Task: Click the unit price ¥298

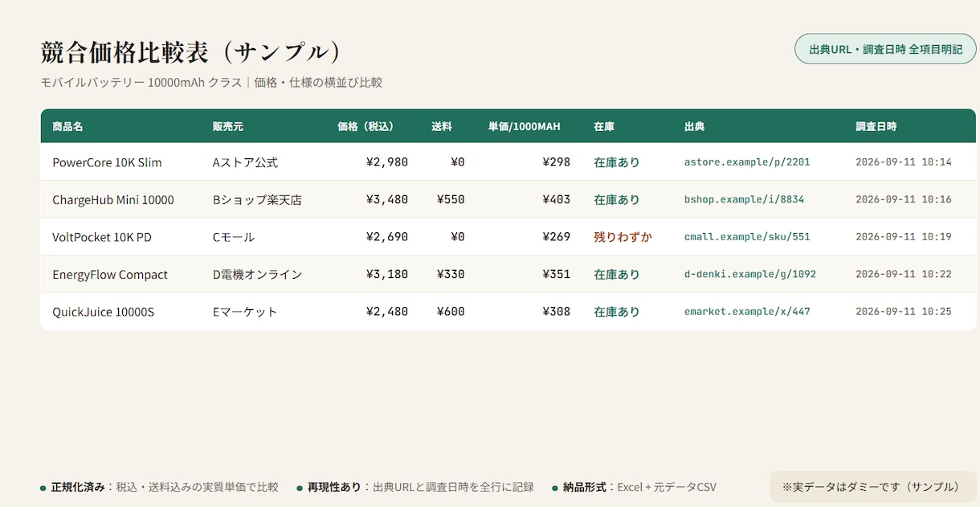Action: [x=556, y=162]
